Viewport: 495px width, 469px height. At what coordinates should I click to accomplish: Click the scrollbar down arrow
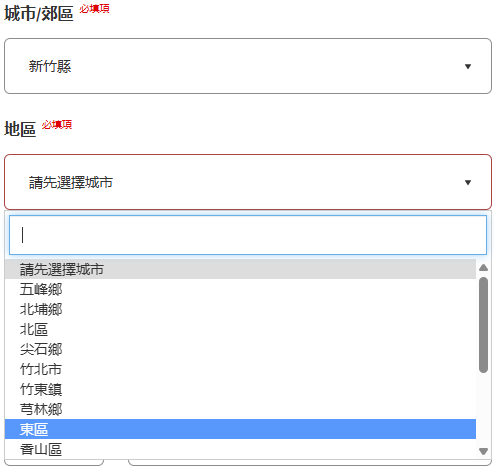pyautogui.click(x=483, y=451)
